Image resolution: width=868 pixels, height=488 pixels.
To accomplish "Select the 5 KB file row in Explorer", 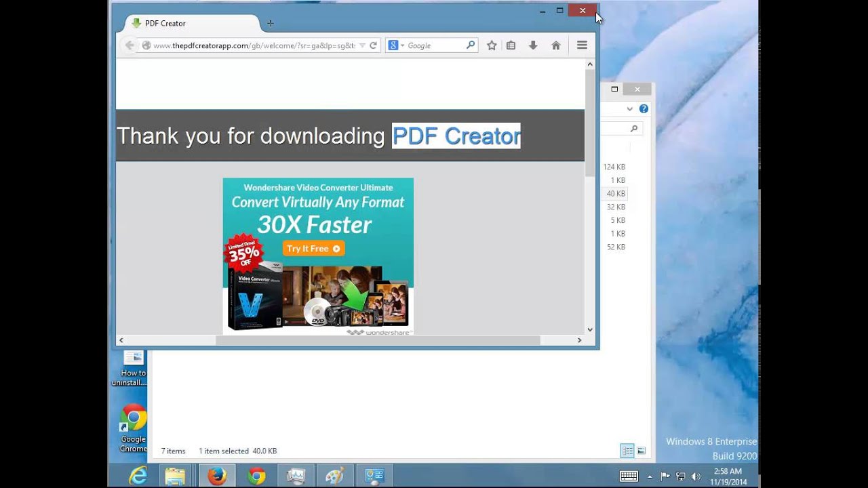I will pyautogui.click(x=614, y=220).
